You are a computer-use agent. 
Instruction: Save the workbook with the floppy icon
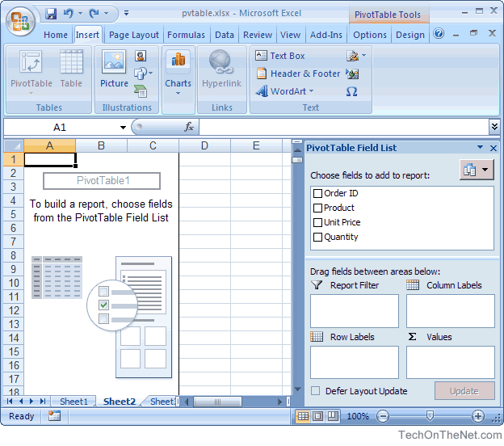coord(50,14)
